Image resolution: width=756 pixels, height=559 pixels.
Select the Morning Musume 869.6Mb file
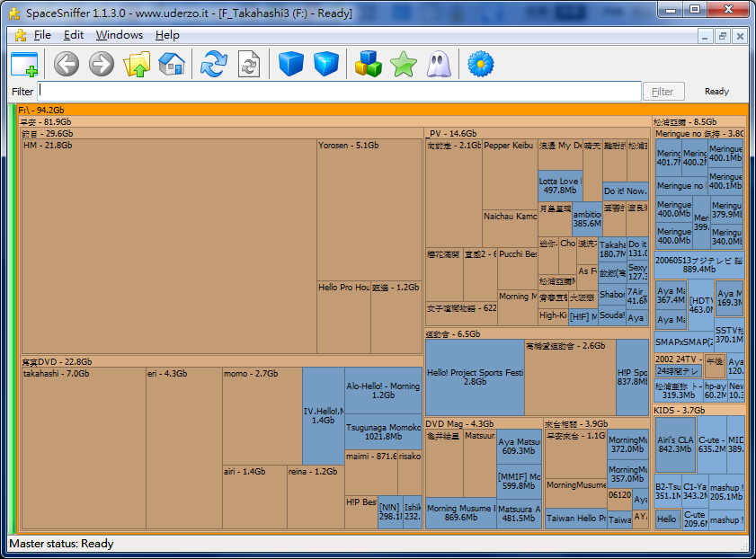click(x=461, y=513)
